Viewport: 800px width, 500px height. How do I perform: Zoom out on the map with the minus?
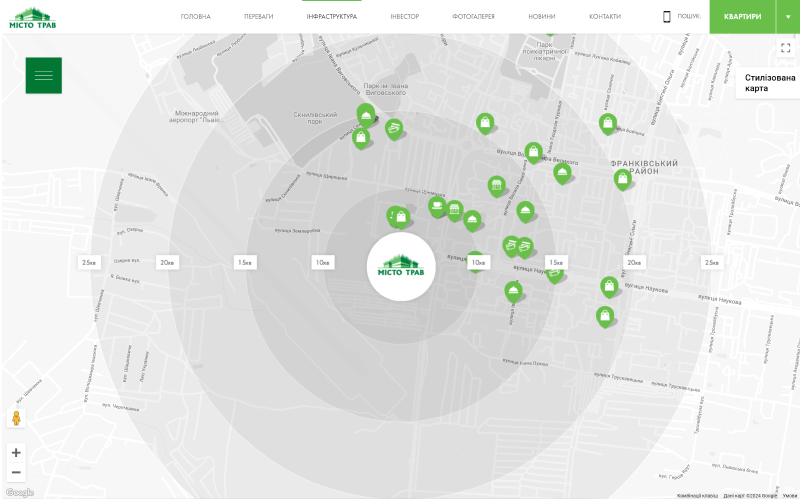tap(16, 472)
